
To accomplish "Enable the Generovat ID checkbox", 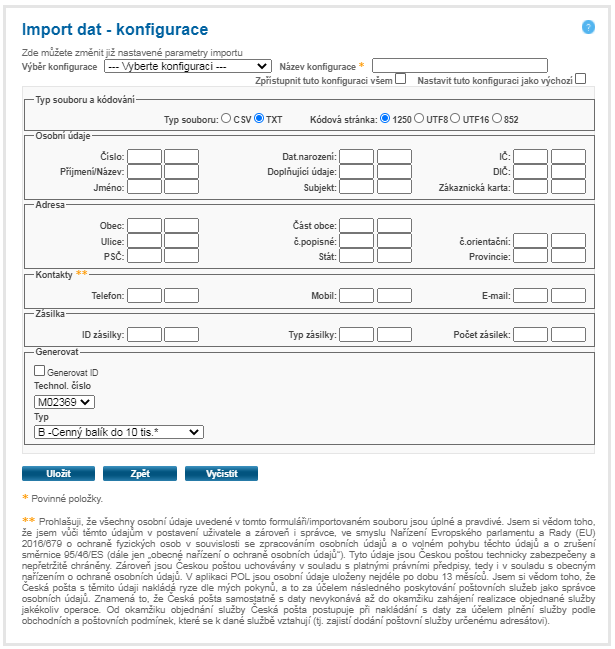I will pyautogui.click(x=39, y=371).
